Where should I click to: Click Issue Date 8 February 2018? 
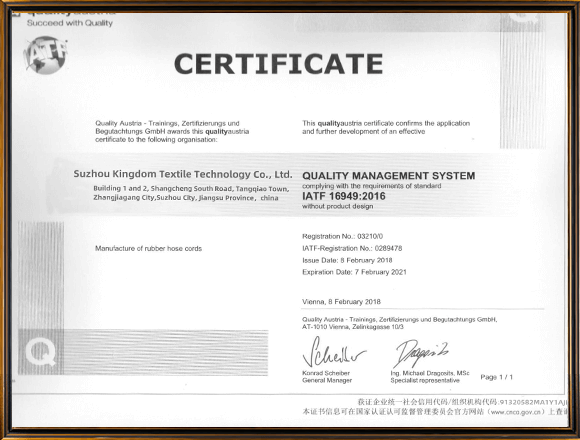(347, 260)
